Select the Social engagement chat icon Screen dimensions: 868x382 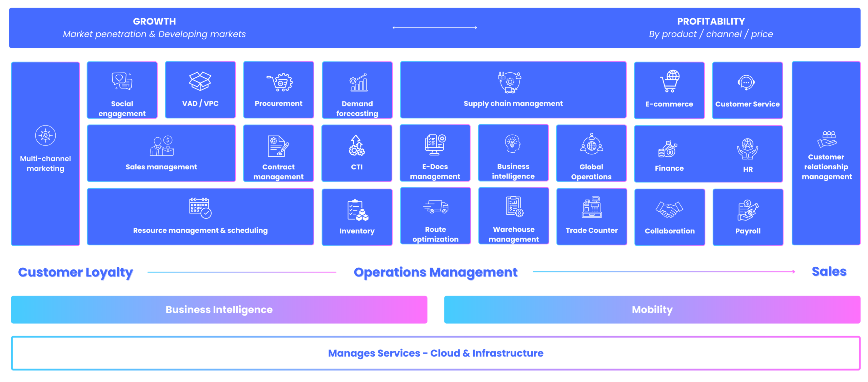click(122, 81)
